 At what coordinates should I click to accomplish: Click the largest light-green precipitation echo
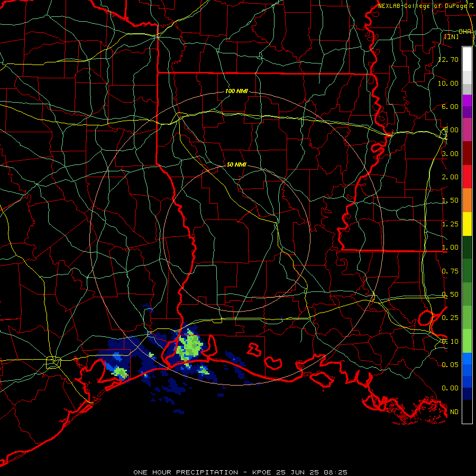190,346
